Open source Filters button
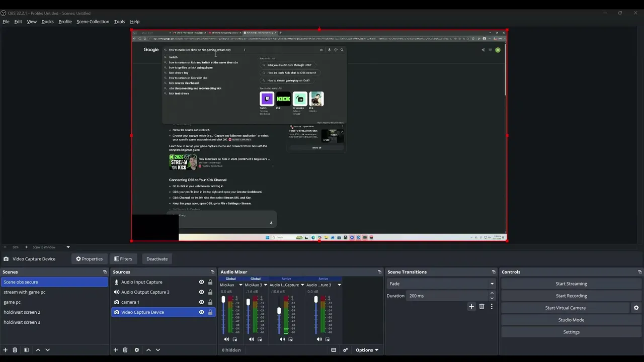The image size is (644, 362). 123,259
